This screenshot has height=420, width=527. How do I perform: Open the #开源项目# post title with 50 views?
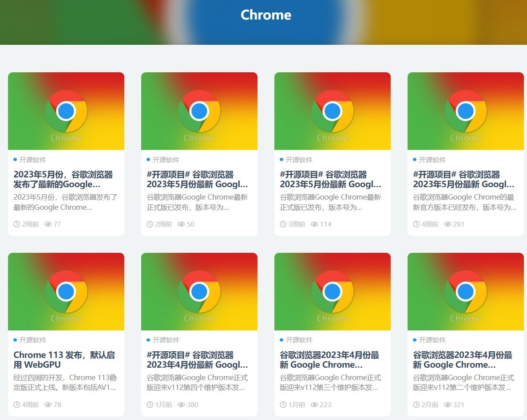tap(197, 179)
